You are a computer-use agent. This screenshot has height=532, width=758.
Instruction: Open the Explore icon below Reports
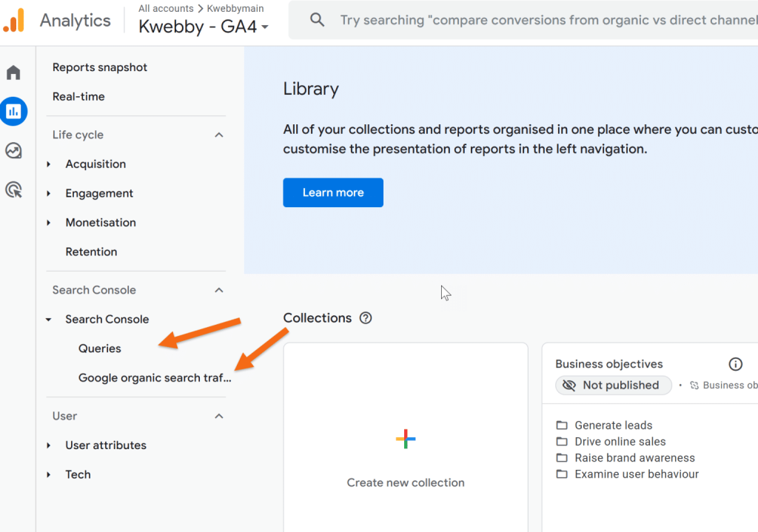pos(13,150)
